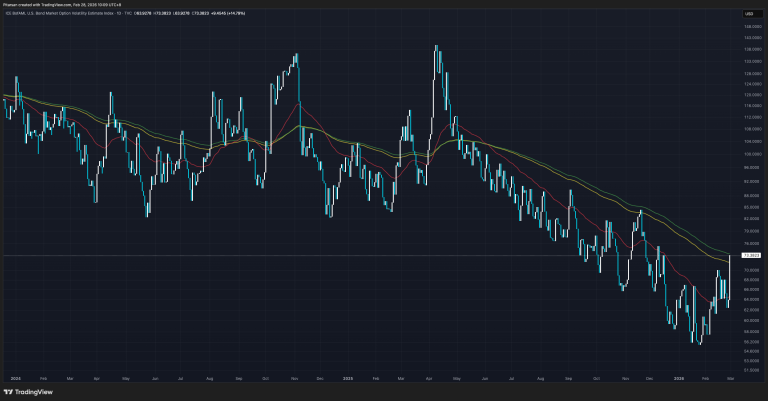
Task: Click the 100.0000 price axis label
Action: point(752,154)
